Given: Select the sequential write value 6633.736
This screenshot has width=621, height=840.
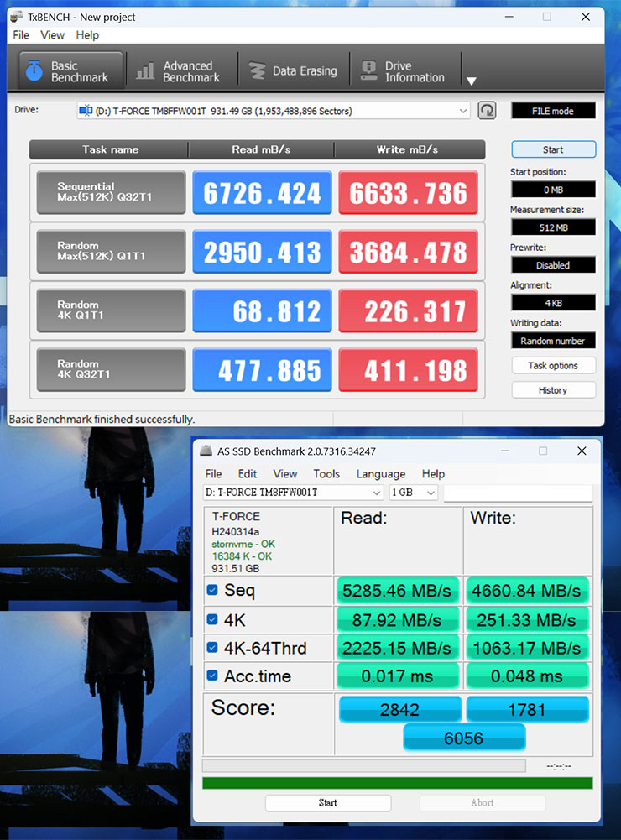Looking at the screenshot, I should (409, 192).
